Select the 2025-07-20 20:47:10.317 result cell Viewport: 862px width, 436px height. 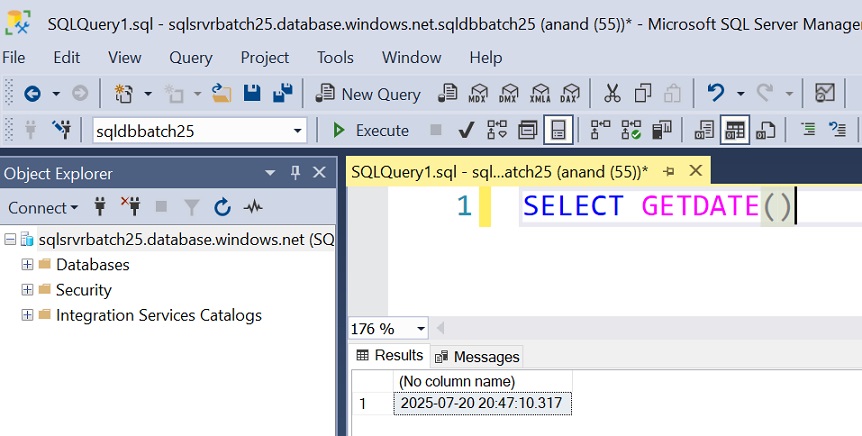point(483,403)
